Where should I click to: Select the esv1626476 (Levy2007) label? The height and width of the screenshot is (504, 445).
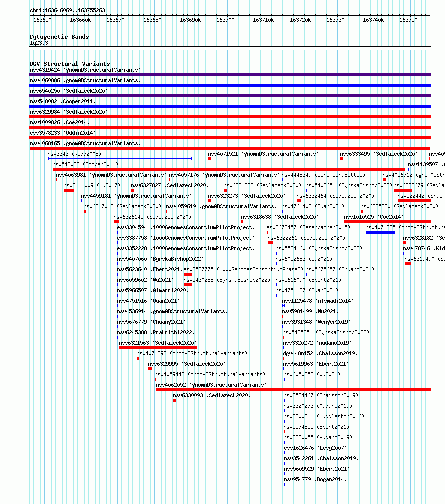315,448
